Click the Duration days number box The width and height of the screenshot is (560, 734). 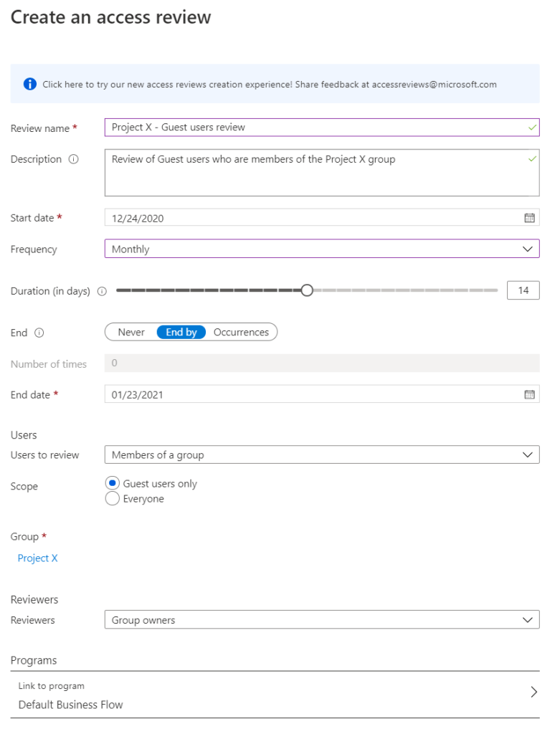(x=523, y=290)
